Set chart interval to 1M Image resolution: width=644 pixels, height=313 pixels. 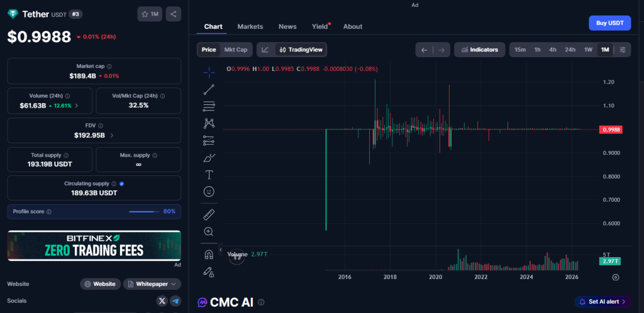[x=605, y=50]
